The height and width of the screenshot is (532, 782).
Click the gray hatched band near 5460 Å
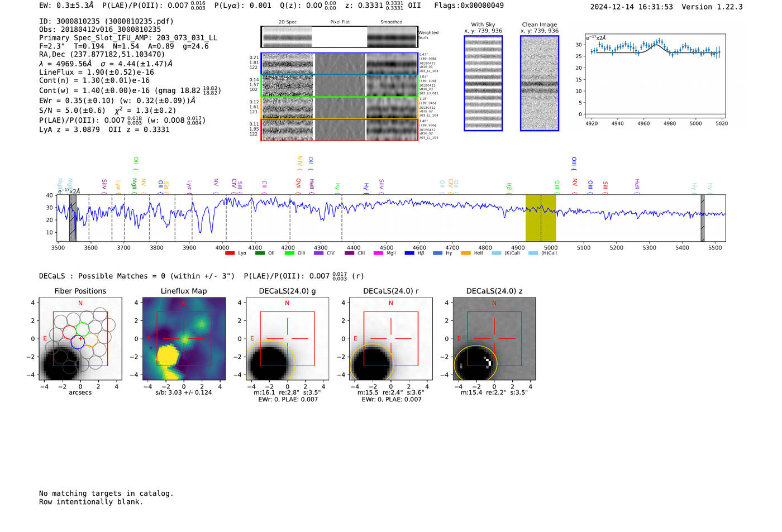tap(703, 218)
